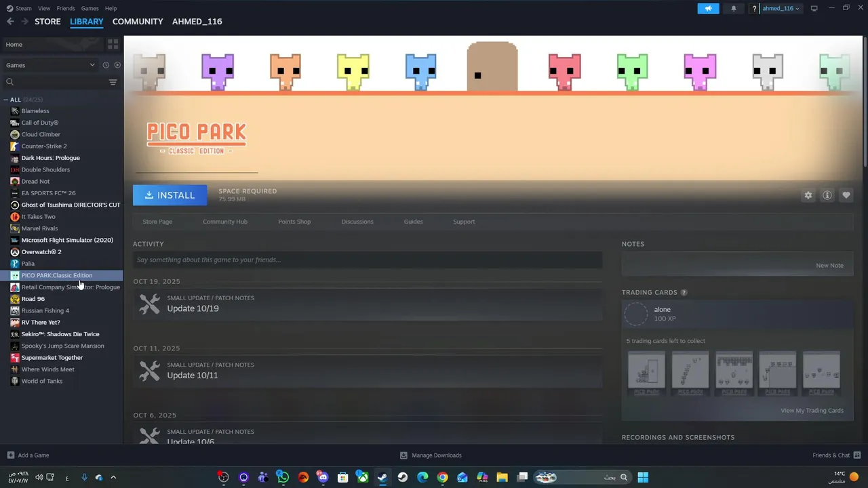Open the Games filter dropdown
The image size is (868, 488).
tap(50, 65)
